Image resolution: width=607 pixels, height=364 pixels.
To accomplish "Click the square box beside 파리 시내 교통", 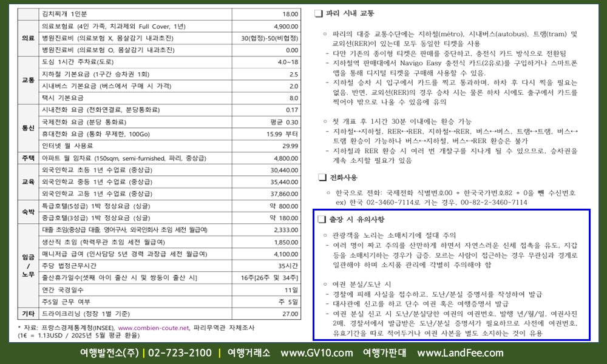I will coord(319,13).
